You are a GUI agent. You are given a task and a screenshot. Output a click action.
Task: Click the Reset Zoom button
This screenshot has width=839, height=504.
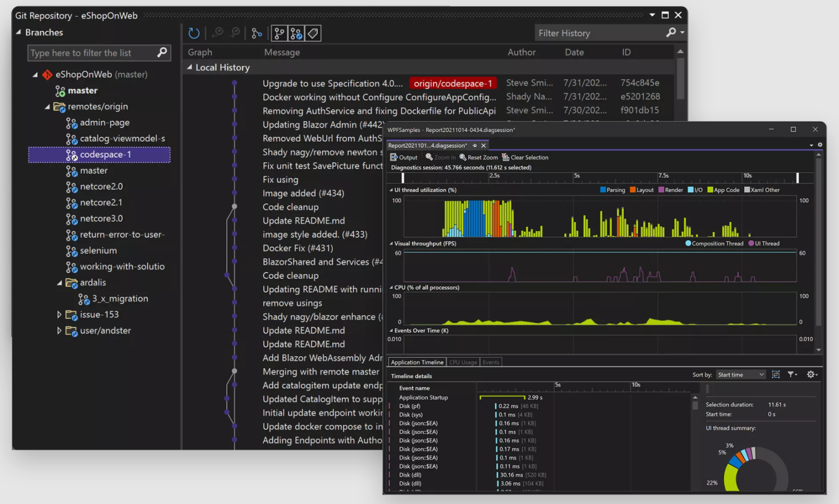tap(478, 157)
